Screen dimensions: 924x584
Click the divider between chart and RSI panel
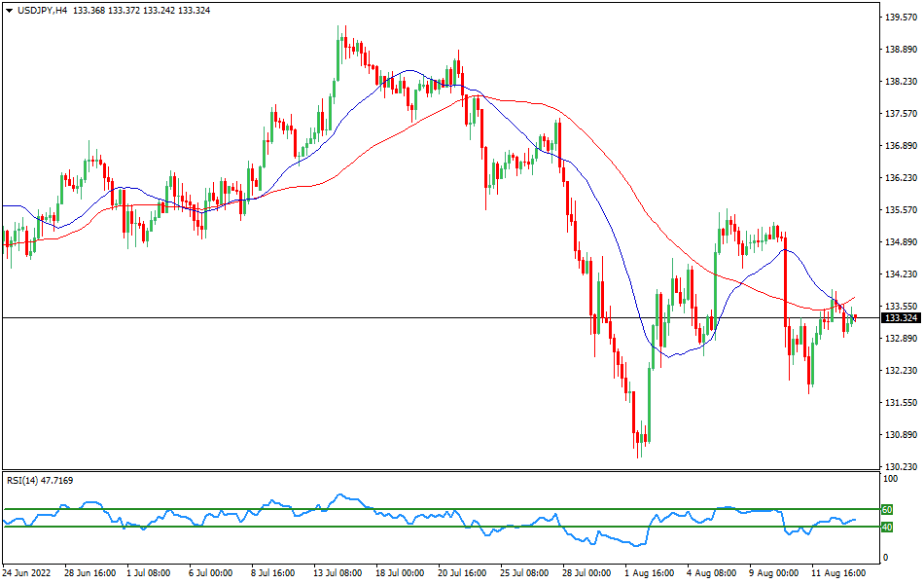438,469
